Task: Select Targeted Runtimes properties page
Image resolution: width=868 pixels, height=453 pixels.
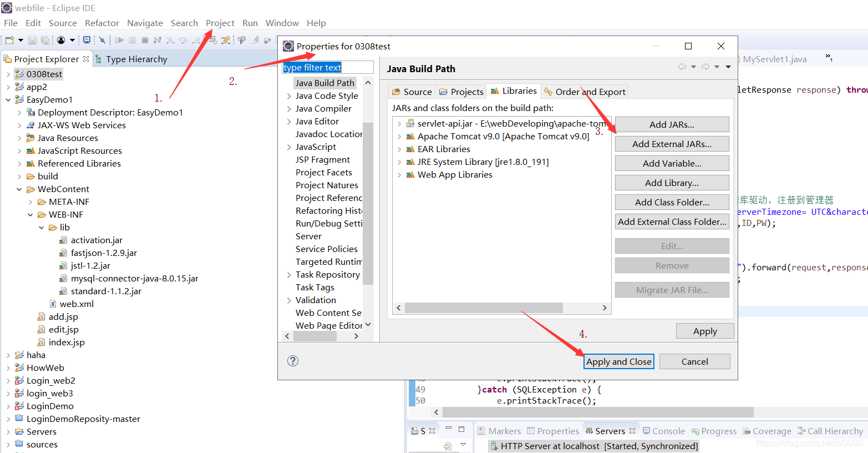Action: pos(329,262)
